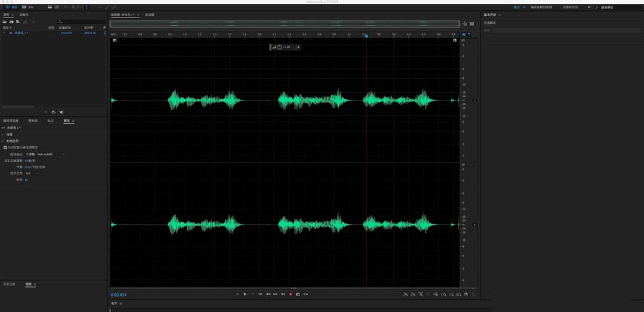Click the zoom full icon beside the overview

coord(472,24)
